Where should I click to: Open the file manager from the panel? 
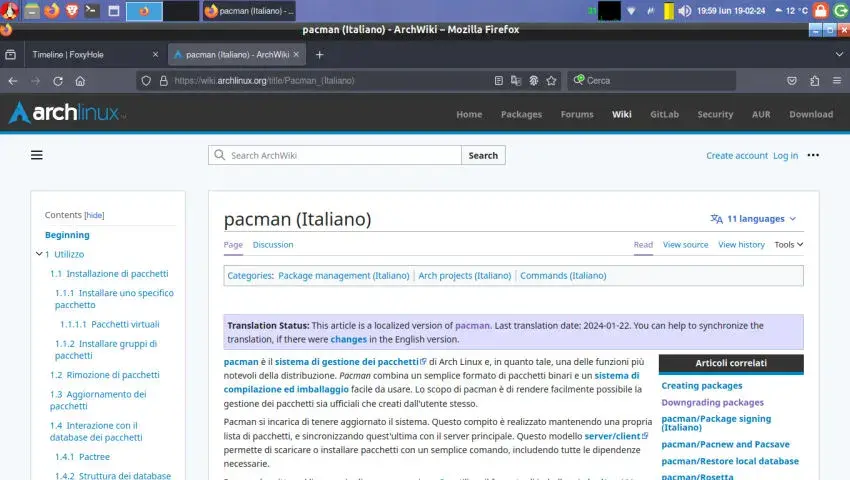31,10
